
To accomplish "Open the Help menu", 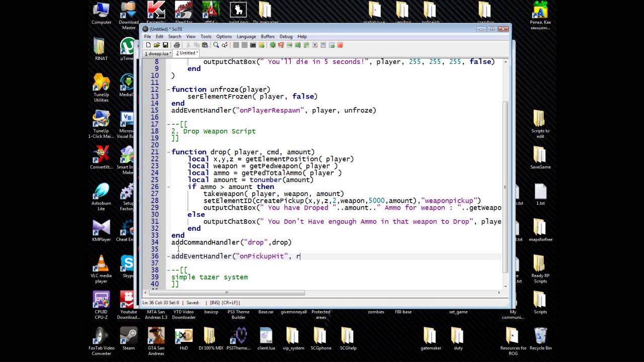I will tap(302, 36).
